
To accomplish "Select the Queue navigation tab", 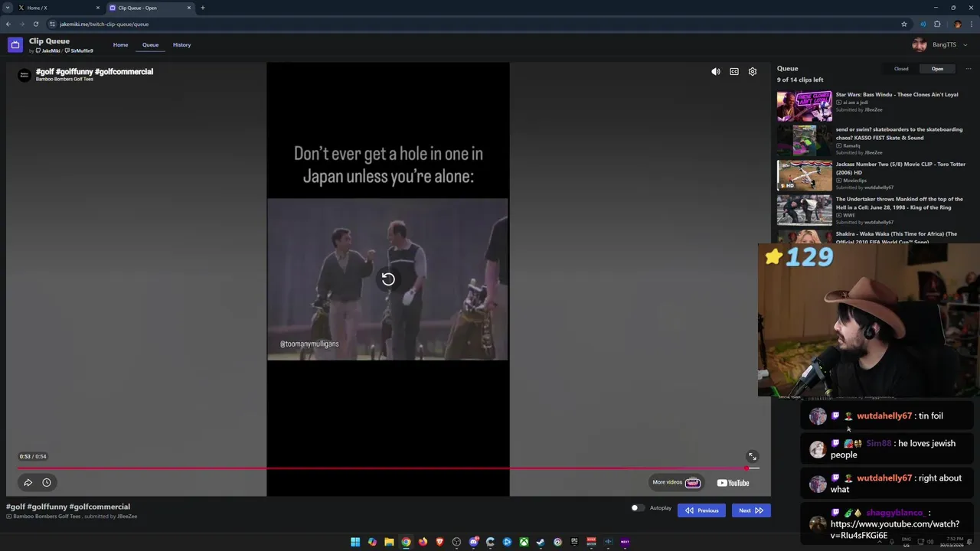I will pyautogui.click(x=150, y=45).
